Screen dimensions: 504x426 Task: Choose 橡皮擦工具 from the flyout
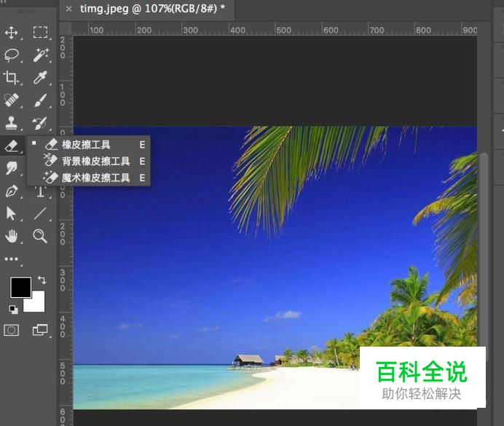click(88, 145)
